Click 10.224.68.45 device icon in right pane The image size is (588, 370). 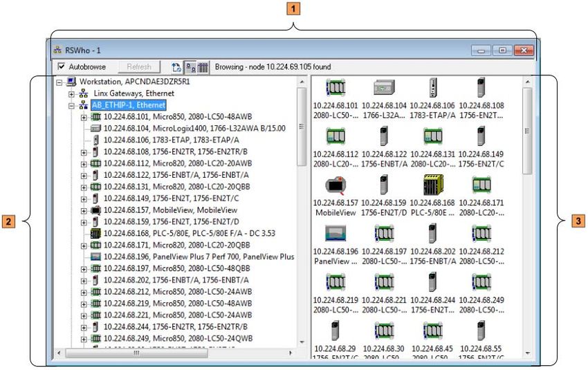[x=433, y=331]
